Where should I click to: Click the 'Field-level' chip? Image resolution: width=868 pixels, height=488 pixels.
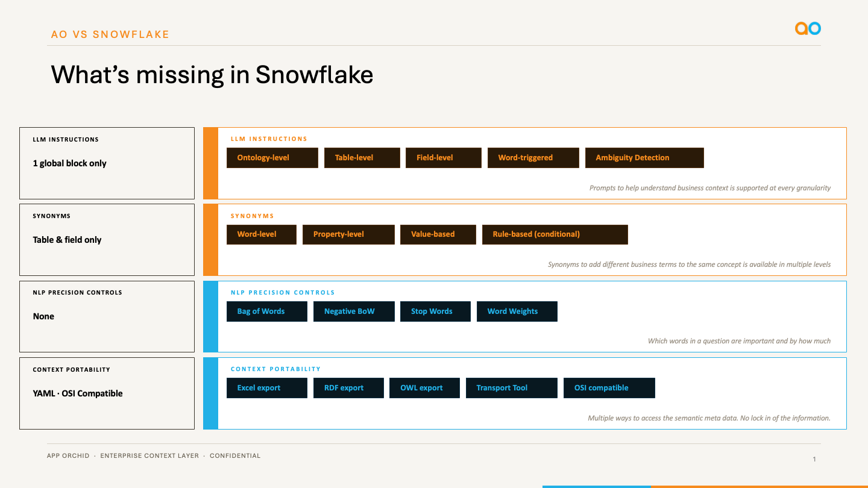click(x=444, y=158)
